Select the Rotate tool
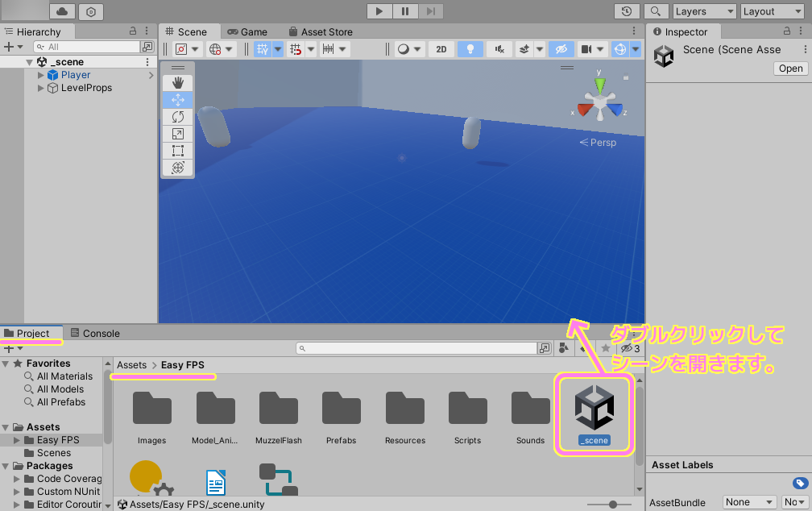The image size is (812, 511). [177, 116]
